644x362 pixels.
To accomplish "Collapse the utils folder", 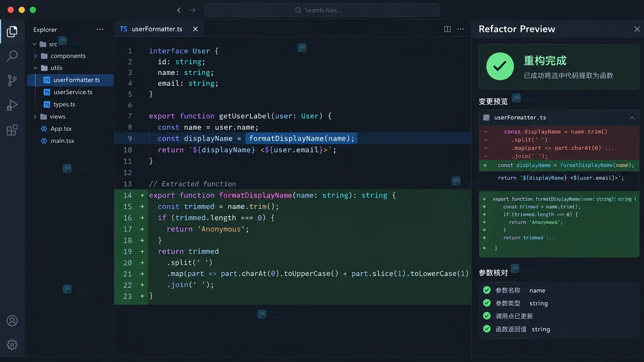I will (36, 68).
